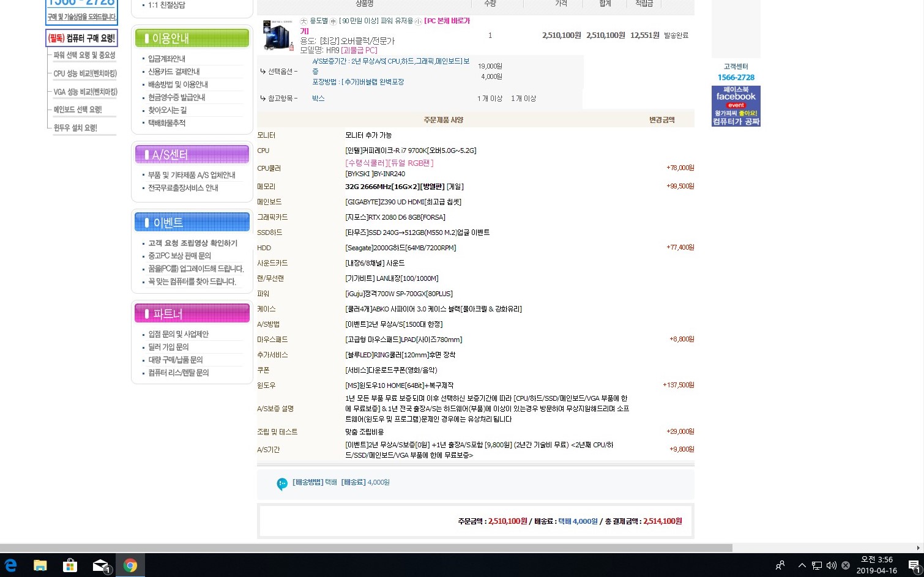Screen dimensions: 924x577
Task: Show hidden tray icons chevron
Action: click(802, 565)
